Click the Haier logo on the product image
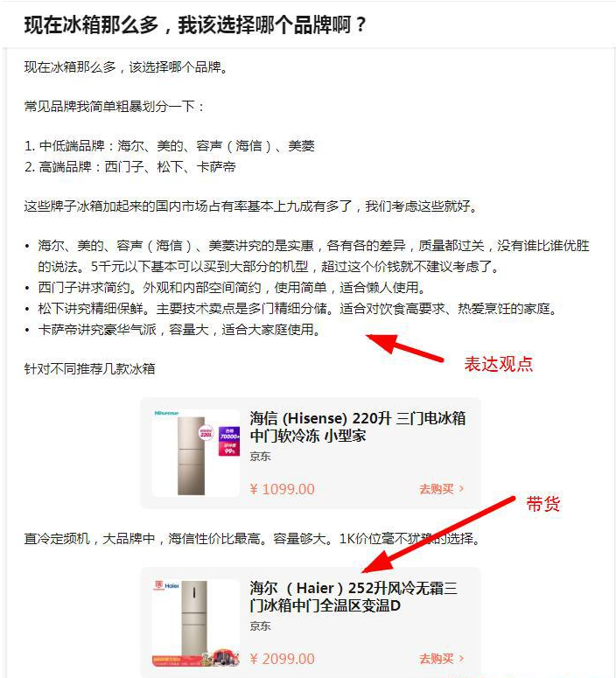This screenshot has width=616, height=678. 167,585
